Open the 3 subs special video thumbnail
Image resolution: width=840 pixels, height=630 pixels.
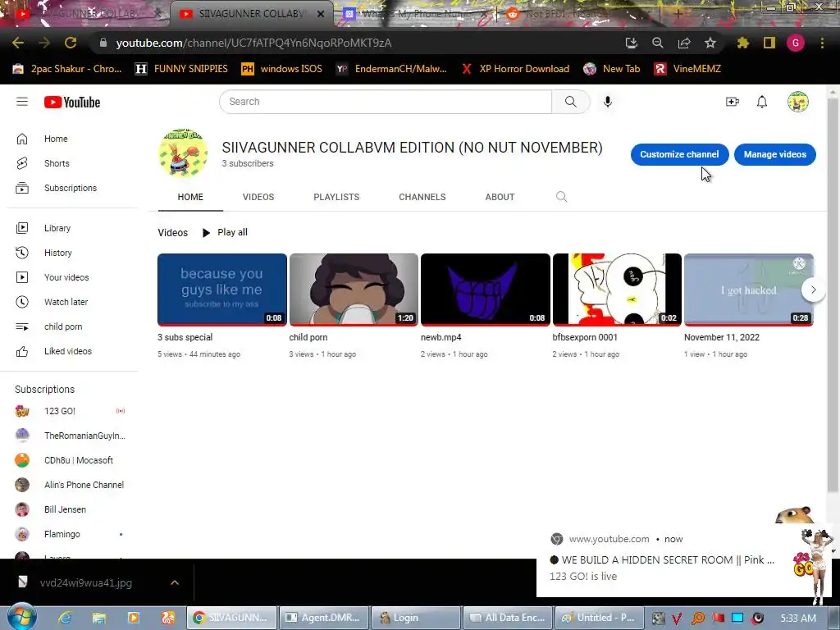tap(222, 290)
